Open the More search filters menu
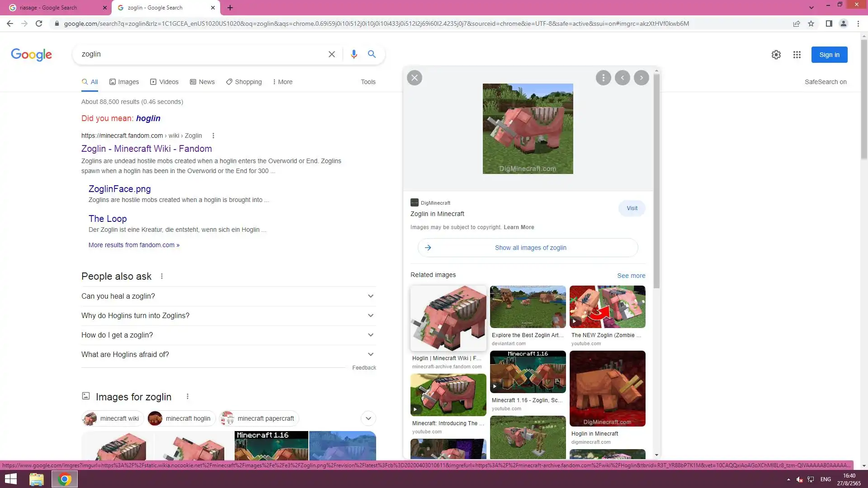 (283, 82)
